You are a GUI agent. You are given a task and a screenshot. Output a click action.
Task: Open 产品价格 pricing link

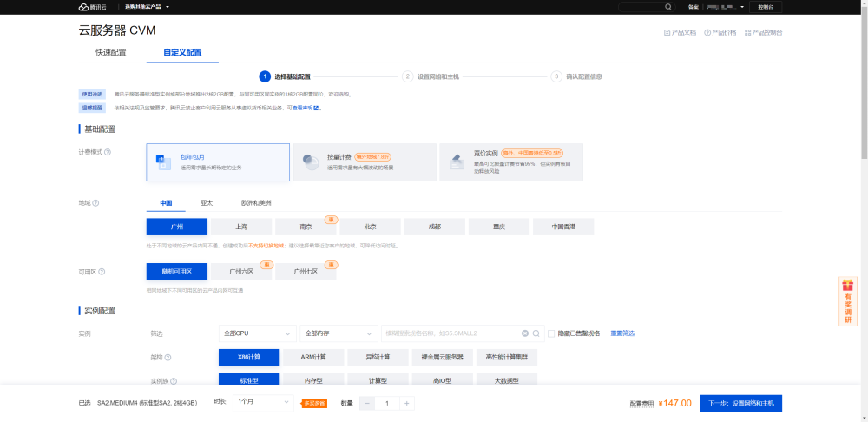(x=720, y=33)
